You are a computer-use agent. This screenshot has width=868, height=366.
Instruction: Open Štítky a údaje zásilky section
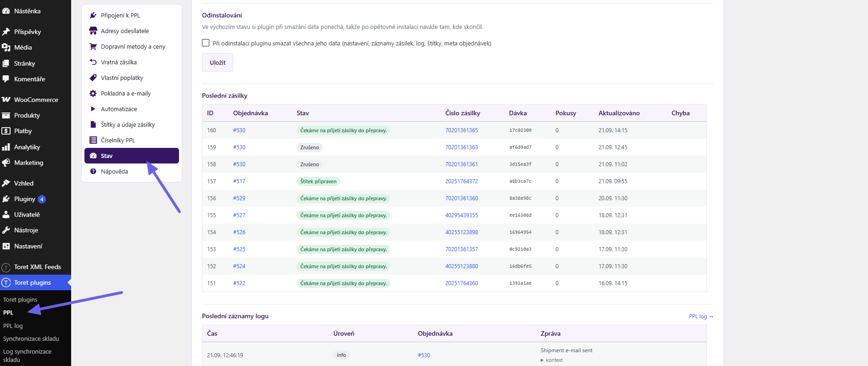click(132, 124)
